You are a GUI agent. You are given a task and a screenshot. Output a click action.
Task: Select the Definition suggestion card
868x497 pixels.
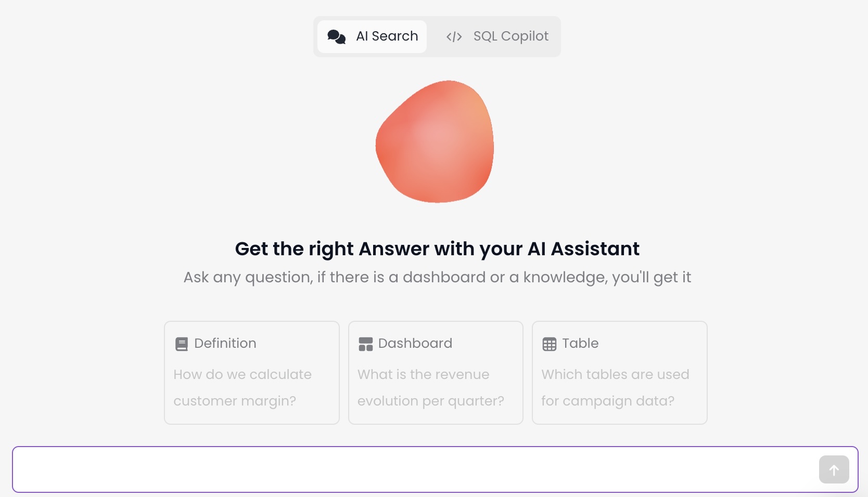click(252, 373)
